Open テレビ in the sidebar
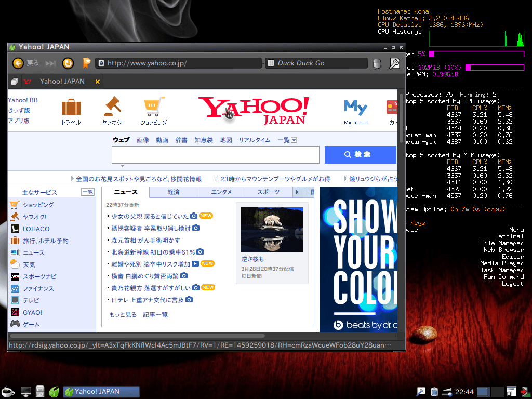Screen dimensions: 532x399 coord(31,301)
